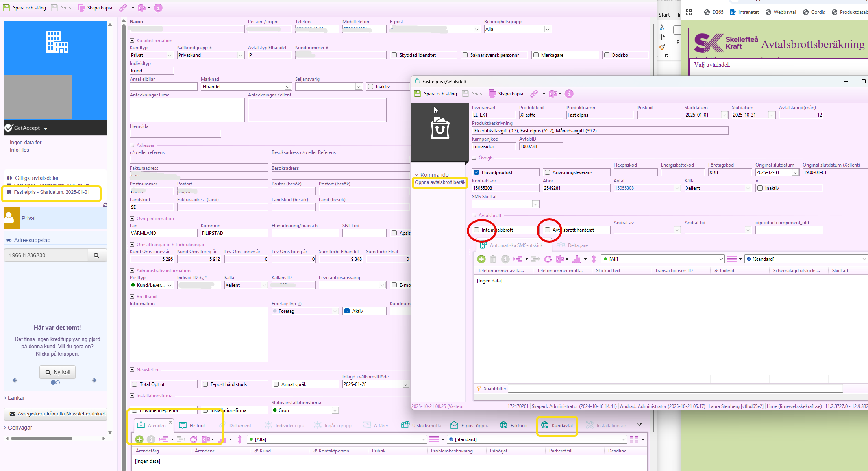Screen dimensions: 868x471
Task: Check the Inte avtalsbrott checkbox
Action: (477, 230)
